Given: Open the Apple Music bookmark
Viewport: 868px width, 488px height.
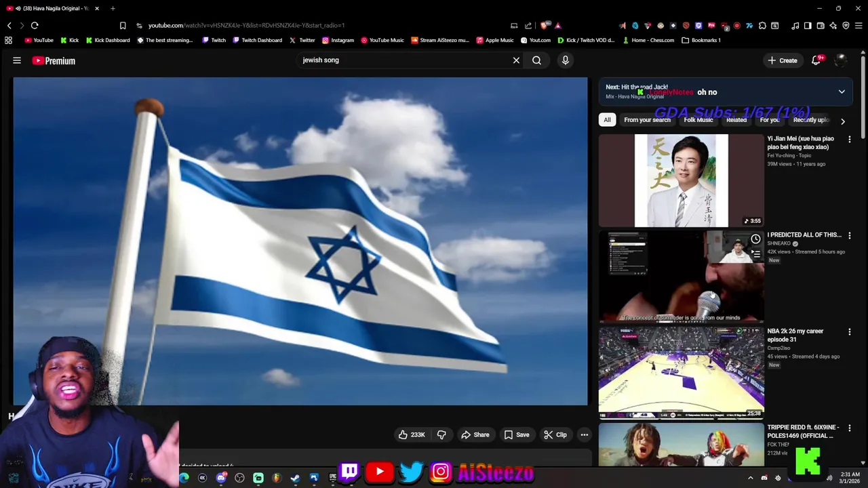Looking at the screenshot, I should click(495, 40).
